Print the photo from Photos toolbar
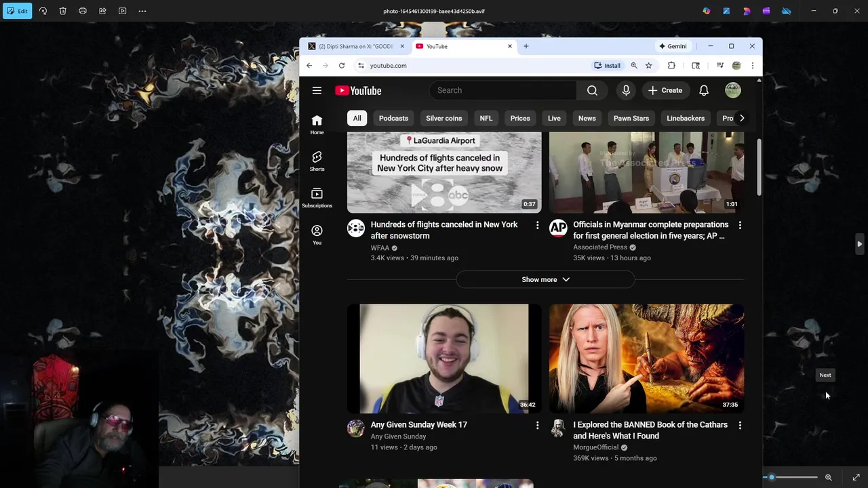Screen dimensions: 868x488 (83, 11)
